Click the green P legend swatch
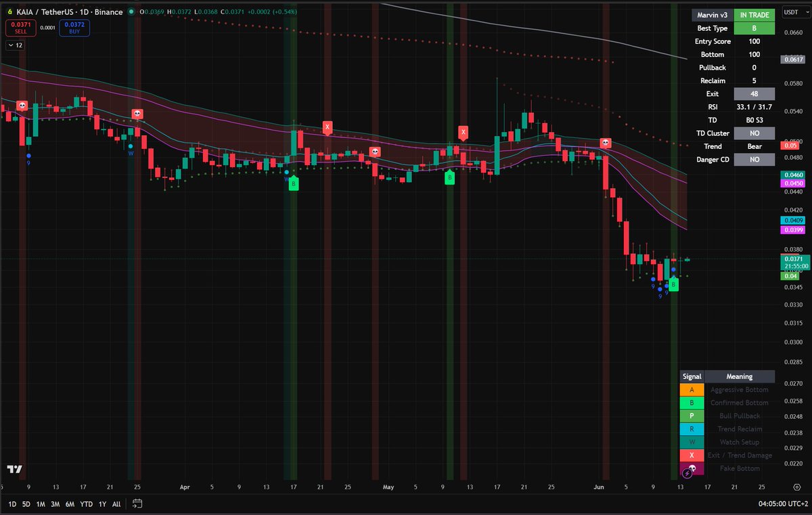Screen dimensions: 812x515 692,416
